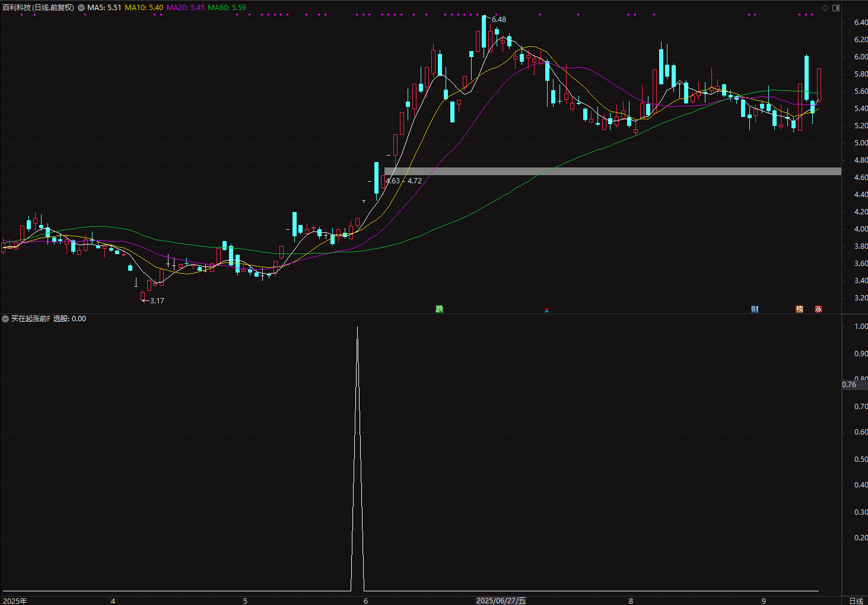Open the MA indicator dropdown arrow
The width and height of the screenshot is (868, 605).
point(81,8)
